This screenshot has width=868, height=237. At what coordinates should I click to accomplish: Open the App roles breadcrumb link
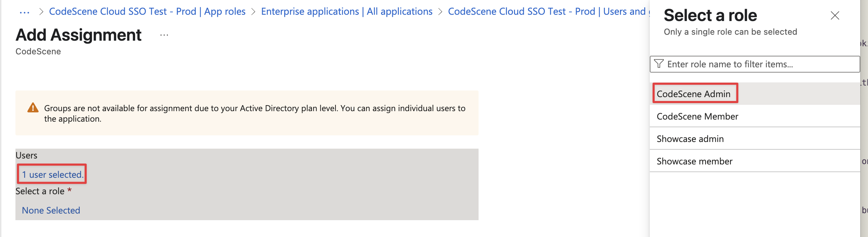click(x=147, y=12)
